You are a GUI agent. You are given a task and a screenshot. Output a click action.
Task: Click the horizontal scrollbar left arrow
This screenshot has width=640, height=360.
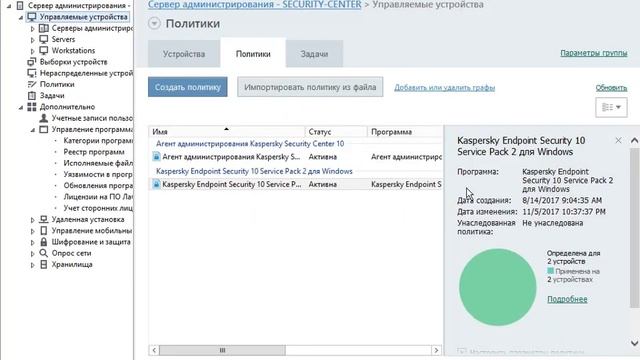click(x=154, y=350)
